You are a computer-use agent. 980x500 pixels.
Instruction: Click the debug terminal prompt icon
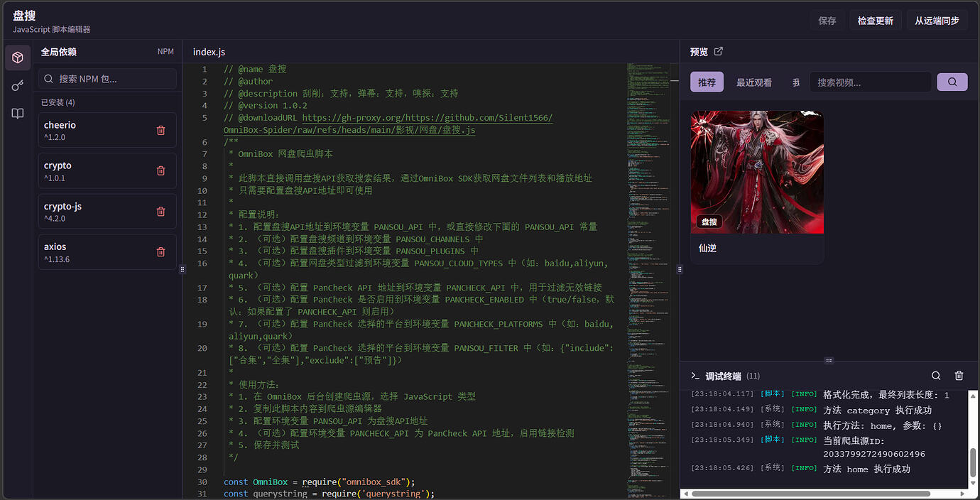pyautogui.click(x=695, y=376)
